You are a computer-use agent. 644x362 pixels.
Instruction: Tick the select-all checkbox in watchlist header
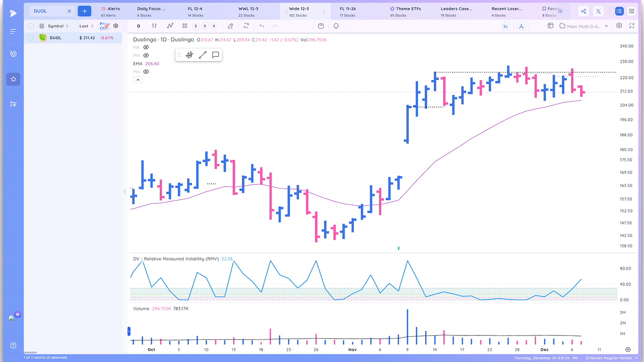point(31,26)
